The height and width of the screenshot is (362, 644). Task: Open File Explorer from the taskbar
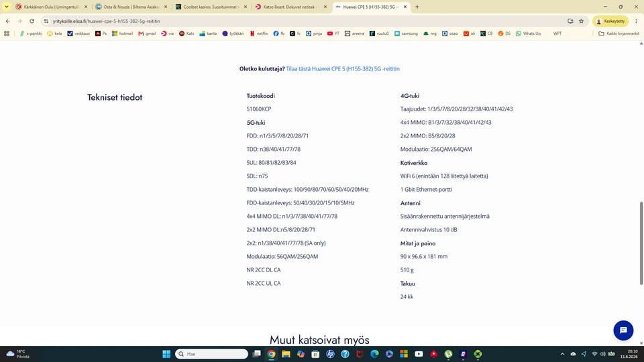(286, 354)
